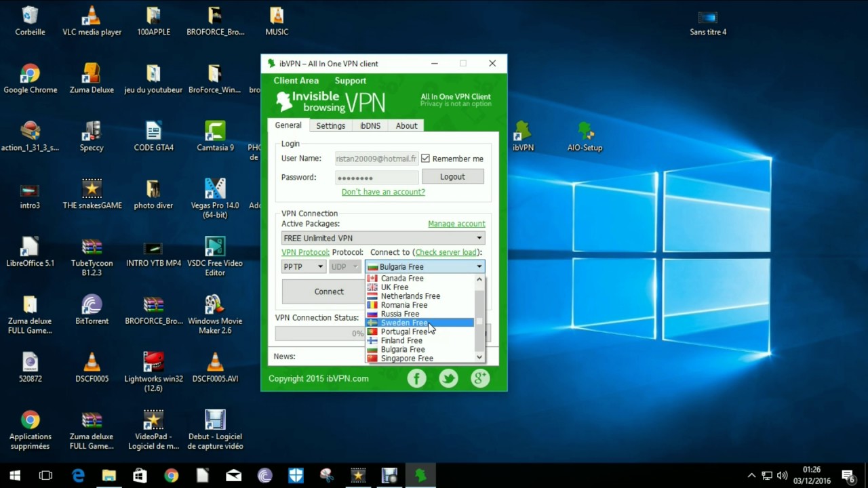Screen dimensions: 868x488
Task: Select the TubeTycoon B1.2.3 archive icon
Action: click(92, 257)
